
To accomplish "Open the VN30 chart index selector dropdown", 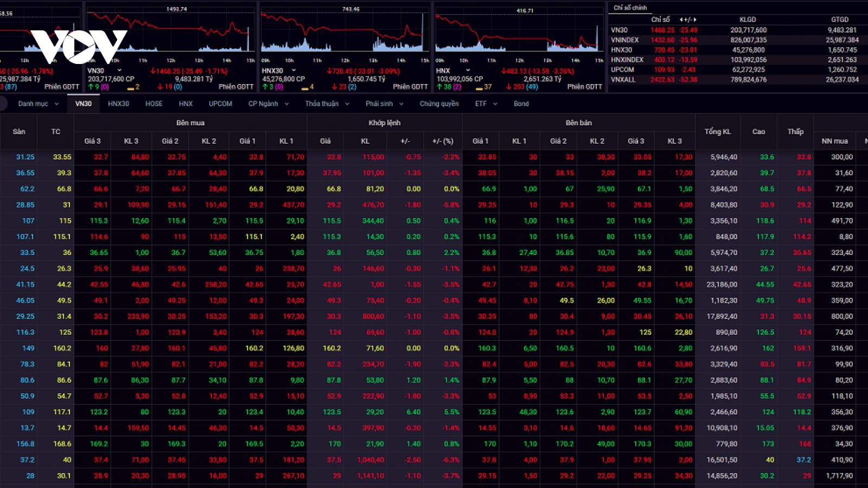I will click(119, 70).
